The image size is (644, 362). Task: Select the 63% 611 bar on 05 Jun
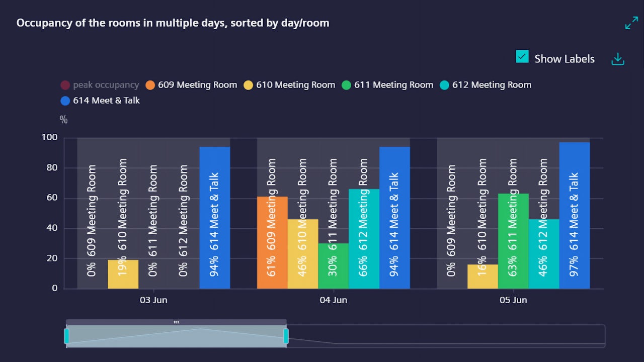pyautogui.click(x=513, y=241)
